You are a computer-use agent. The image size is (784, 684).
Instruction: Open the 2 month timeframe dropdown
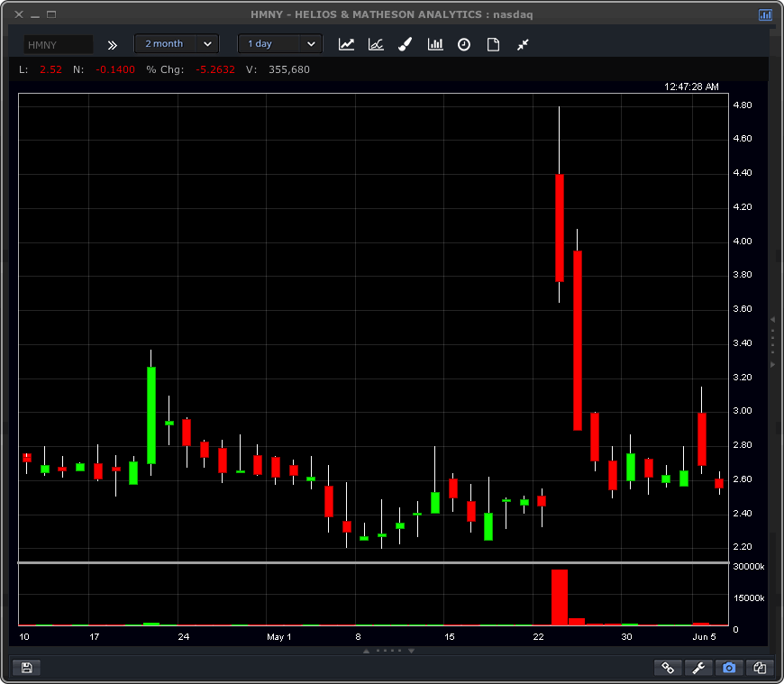(x=176, y=43)
